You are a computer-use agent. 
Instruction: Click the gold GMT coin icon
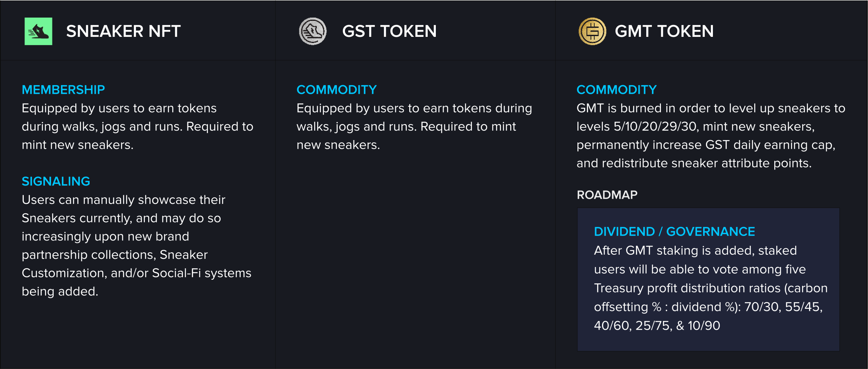pyautogui.click(x=592, y=31)
